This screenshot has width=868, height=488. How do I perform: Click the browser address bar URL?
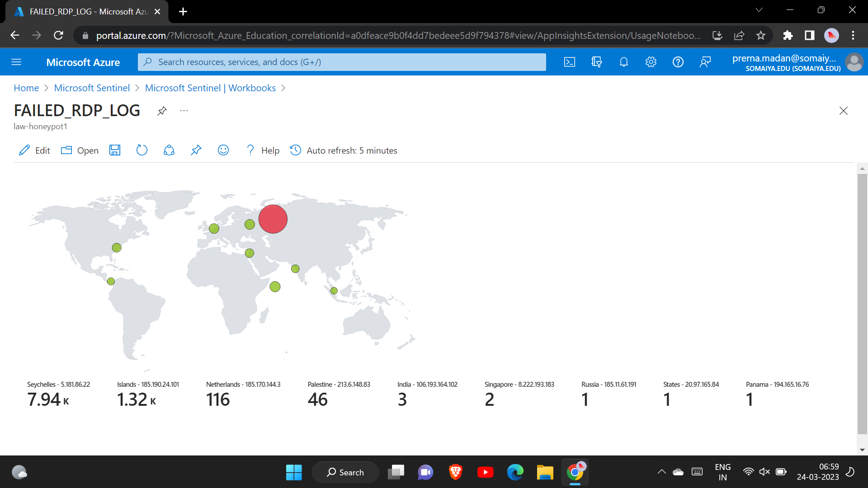398,35
